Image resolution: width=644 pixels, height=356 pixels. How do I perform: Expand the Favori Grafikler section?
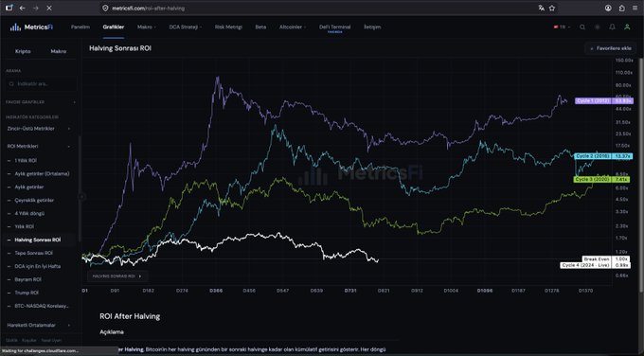click(41, 102)
